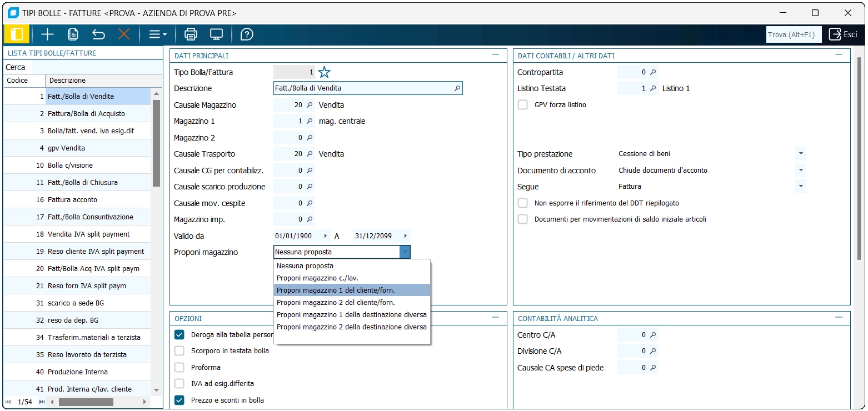Image resolution: width=868 pixels, height=411 pixels.
Task: Click the duplicate record icon in toolbar
Action: (x=73, y=34)
